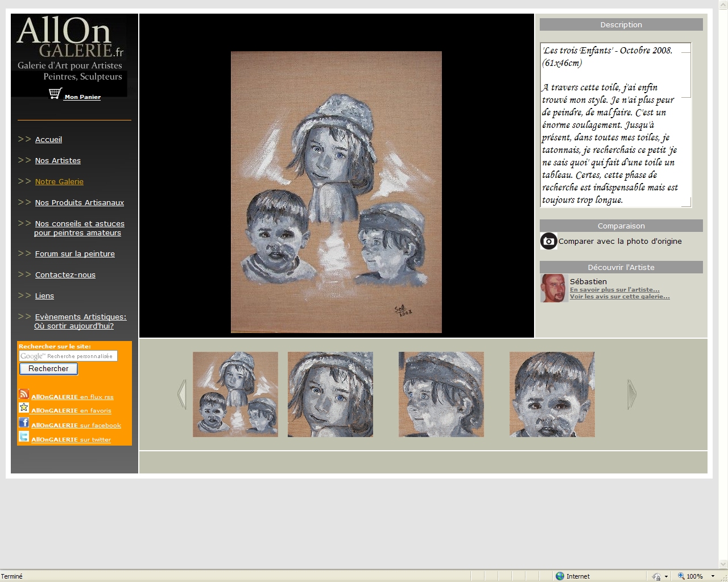The image size is (728, 582).
Task: Open the Nos Artistes menu page
Action: point(58,161)
